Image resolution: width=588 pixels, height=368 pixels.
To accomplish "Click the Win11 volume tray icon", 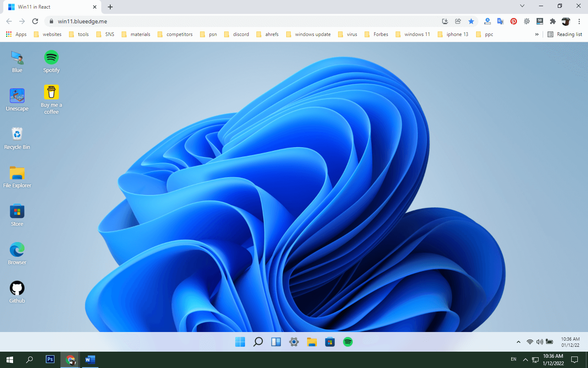I will pyautogui.click(x=539, y=342).
